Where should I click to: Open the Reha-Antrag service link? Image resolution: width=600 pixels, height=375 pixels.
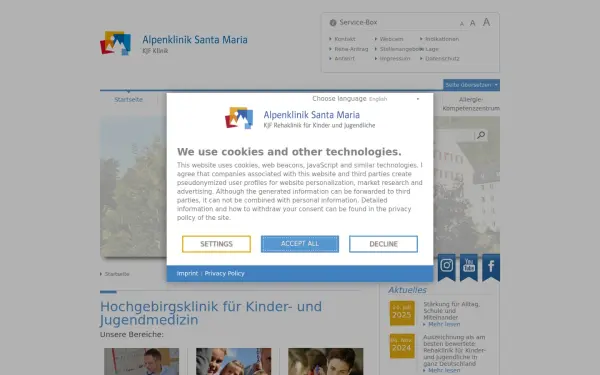click(x=351, y=49)
